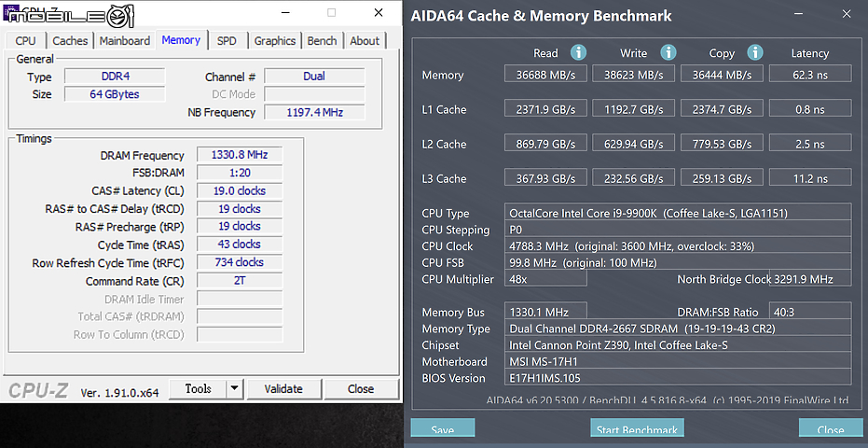The width and height of the screenshot is (868, 448).
Task: Click Command Rate value 2T
Action: click(240, 281)
